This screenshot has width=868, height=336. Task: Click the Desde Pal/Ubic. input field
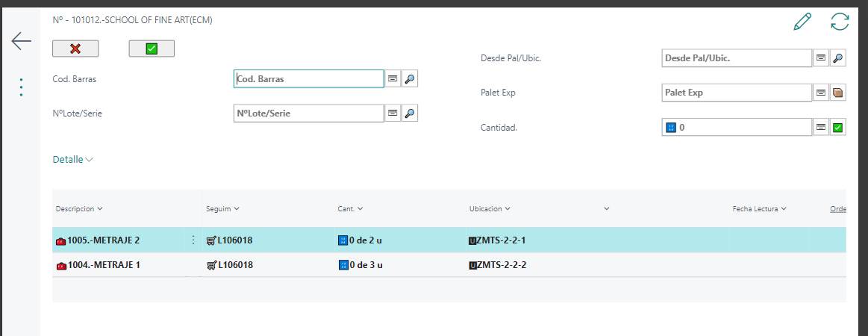(x=737, y=57)
